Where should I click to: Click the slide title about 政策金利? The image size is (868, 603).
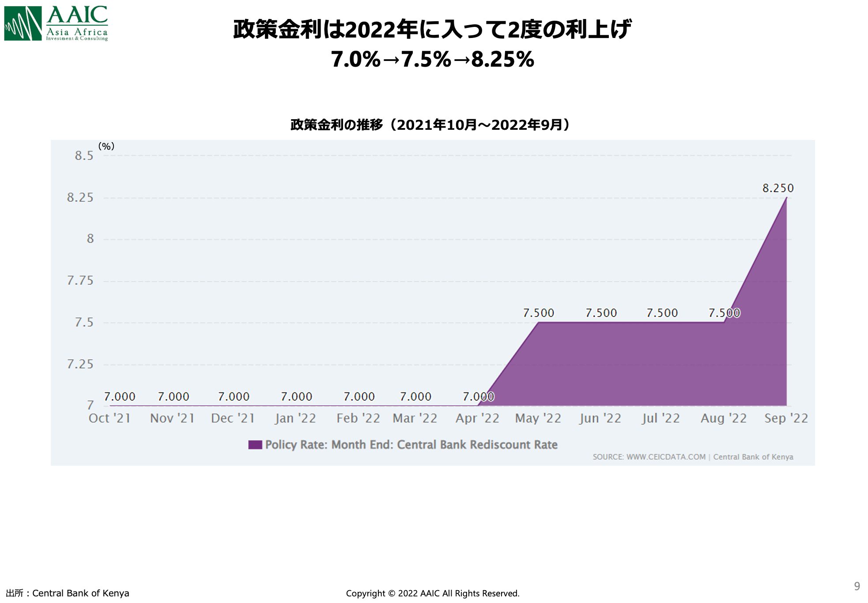[432, 29]
